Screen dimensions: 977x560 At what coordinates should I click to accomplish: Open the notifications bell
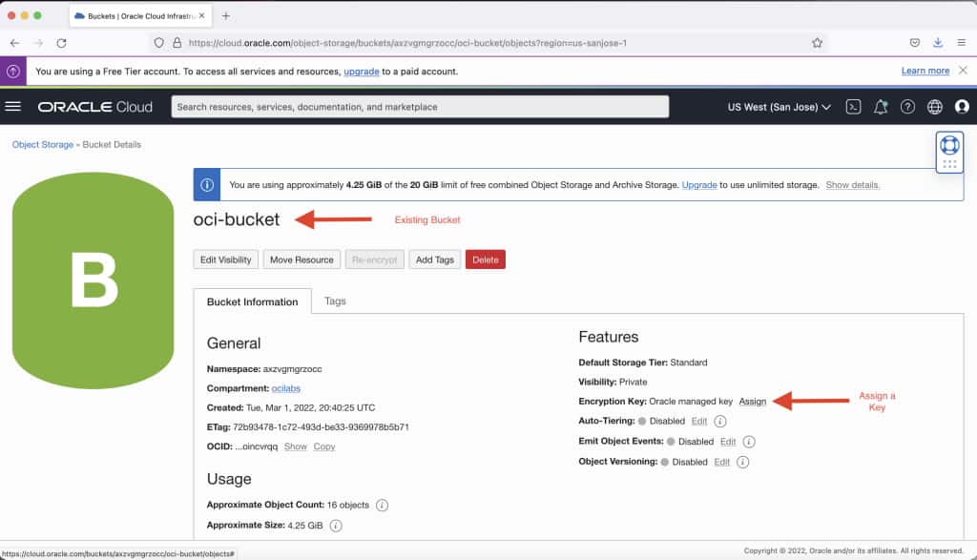[880, 107]
